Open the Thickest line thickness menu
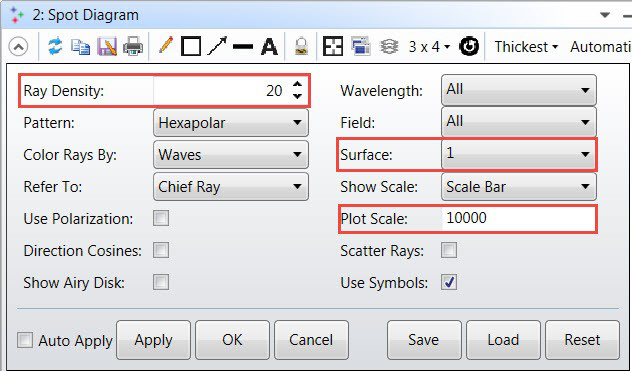This screenshot has width=632, height=371. point(526,47)
